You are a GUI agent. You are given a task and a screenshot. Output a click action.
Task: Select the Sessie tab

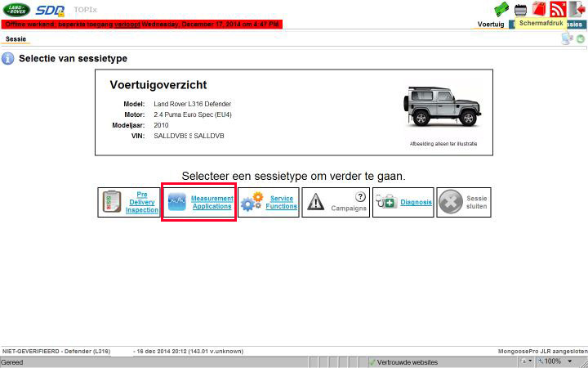click(16, 39)
